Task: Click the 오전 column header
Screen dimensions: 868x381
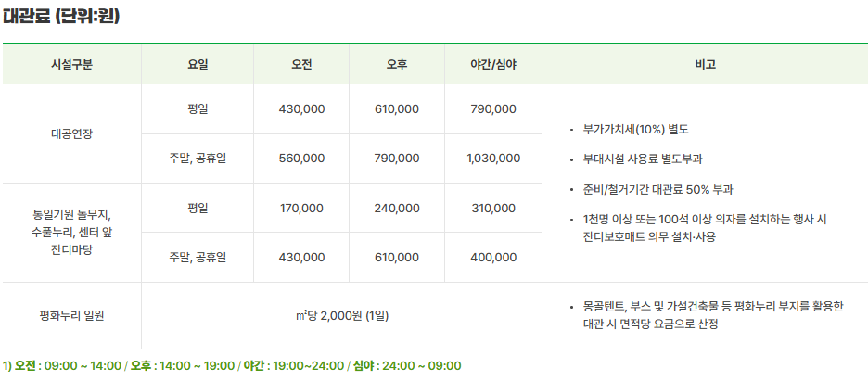Action: coord(301,64)
